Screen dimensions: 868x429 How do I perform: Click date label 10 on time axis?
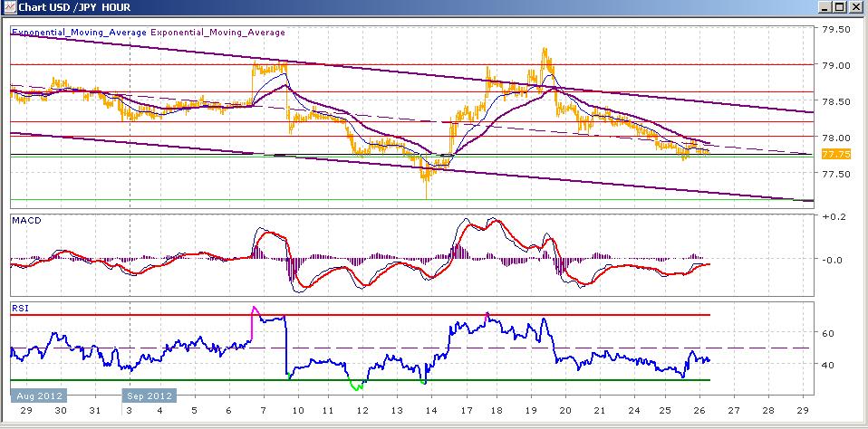(x=298, y=411)
